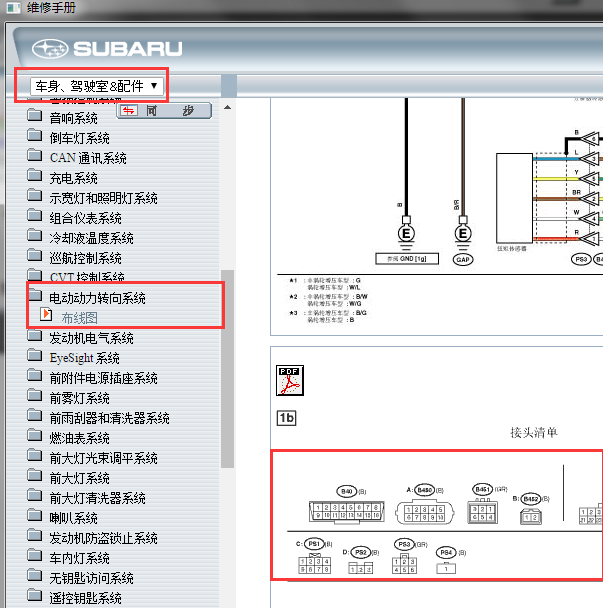The image size is (603, 608).
Task: Click the PS1 connector diagram
Action: 314,563
